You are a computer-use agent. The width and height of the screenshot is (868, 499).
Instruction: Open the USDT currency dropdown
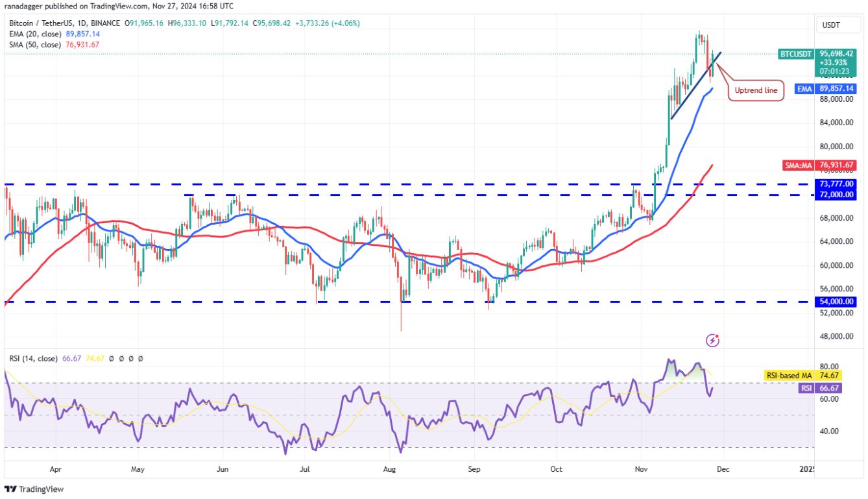[x=838, y=25]
